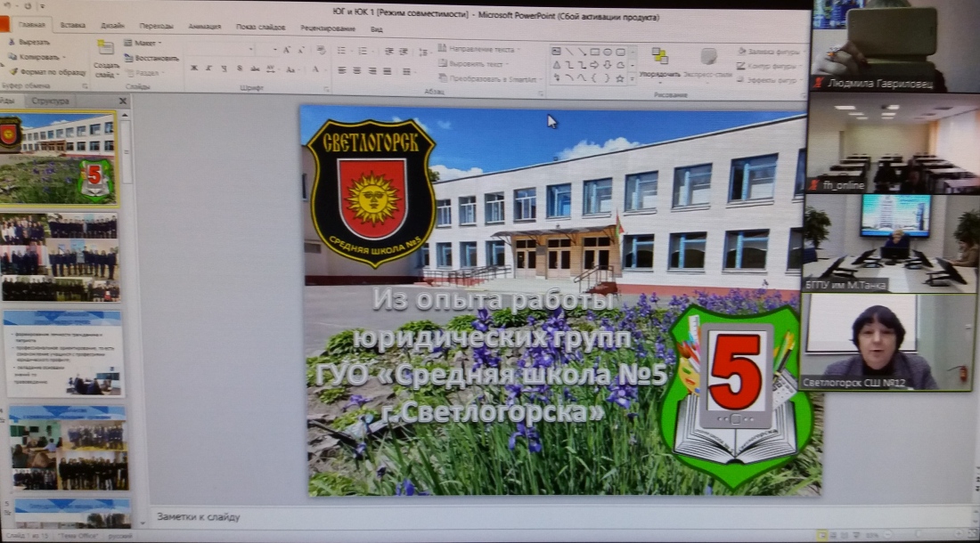Open the Структура outline tab
The height and width of the screenshot is (543, 980).
(x=50, y=101)
